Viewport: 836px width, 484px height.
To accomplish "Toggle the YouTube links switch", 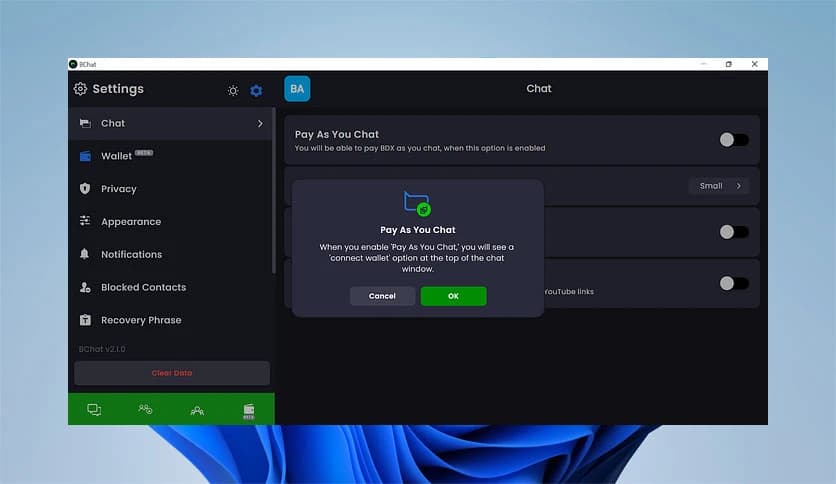I will tap(734, 283).
